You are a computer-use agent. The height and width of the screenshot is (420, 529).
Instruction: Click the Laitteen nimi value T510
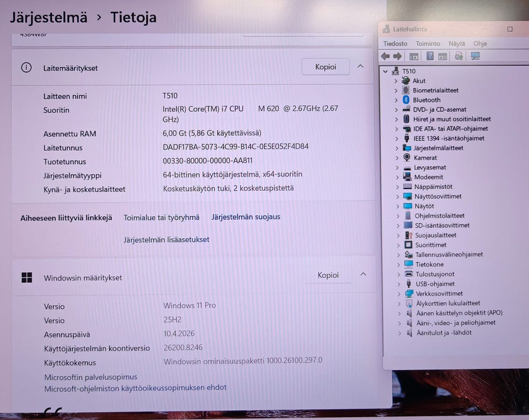(170, 96)
